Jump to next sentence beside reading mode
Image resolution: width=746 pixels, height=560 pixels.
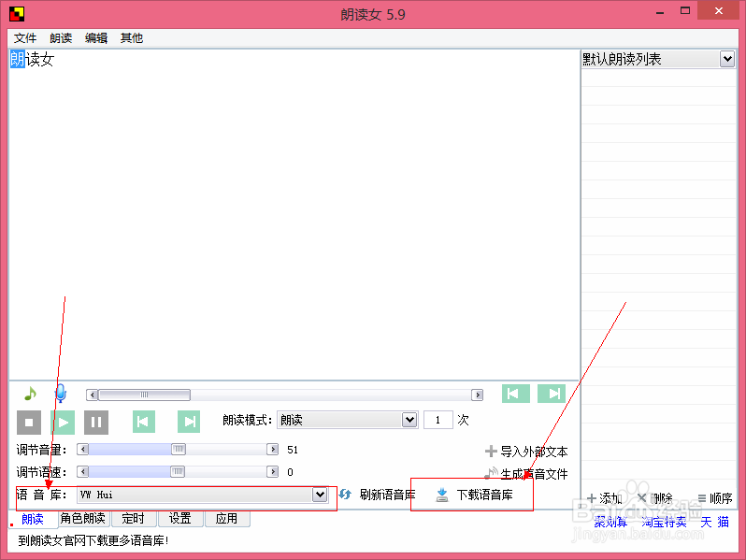(x=189, y=422)
